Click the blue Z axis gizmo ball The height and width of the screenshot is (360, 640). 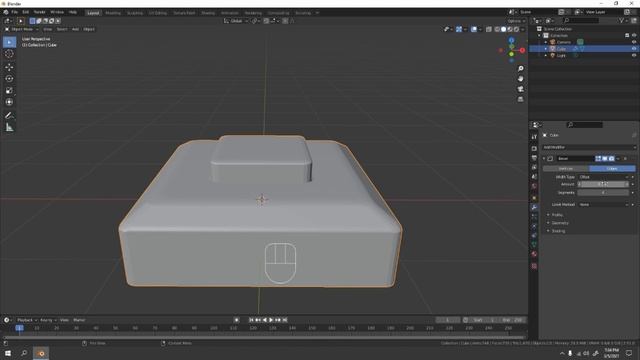(x=511, y=40)
